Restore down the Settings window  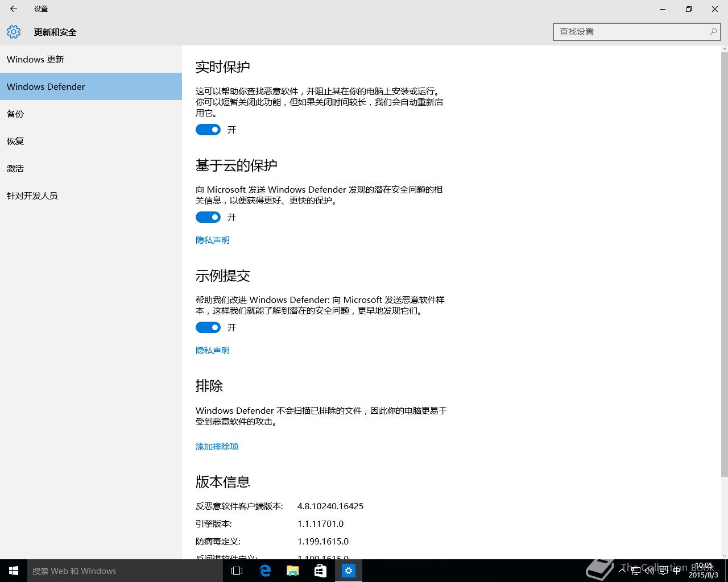689,9
